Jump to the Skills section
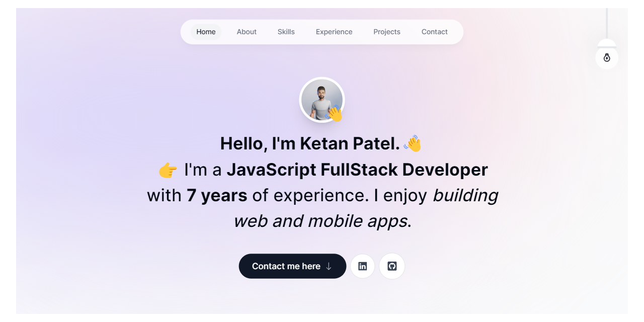Viewport: 644px width, 322px height. pyautogui.click(x=286, y=32)
